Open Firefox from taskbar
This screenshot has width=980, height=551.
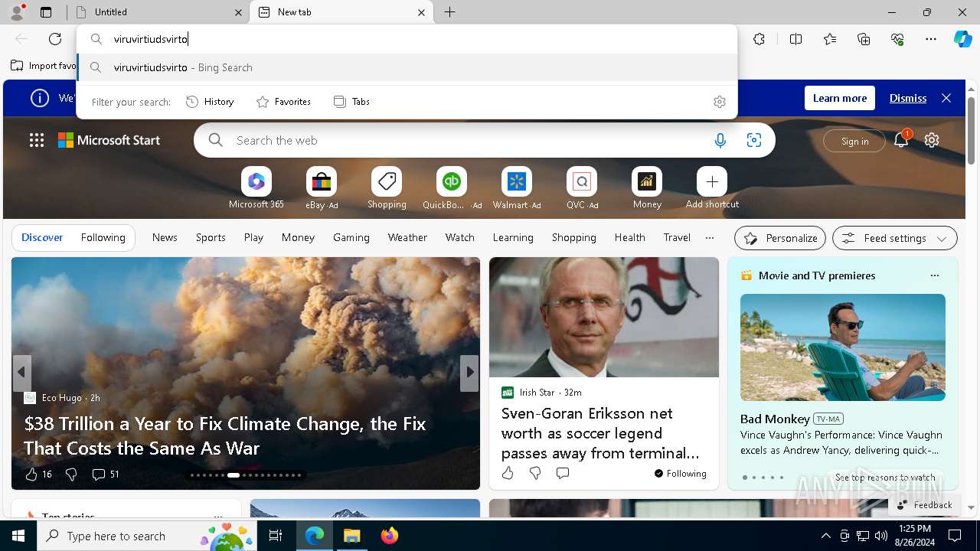(x=389, y=536)
